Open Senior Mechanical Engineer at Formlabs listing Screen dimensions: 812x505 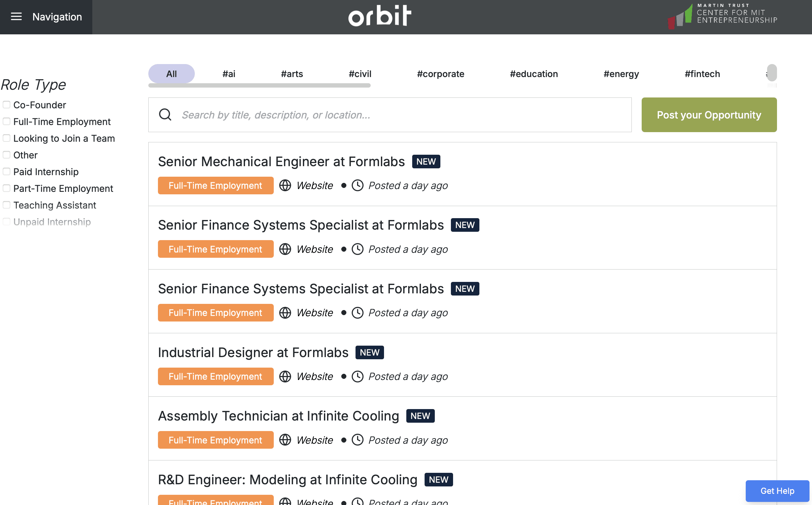pos(282,162)
